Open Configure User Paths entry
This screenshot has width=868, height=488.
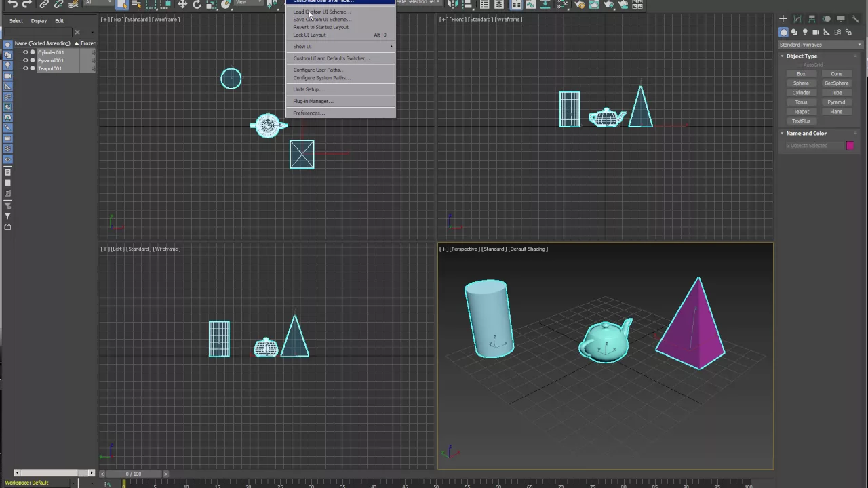coord(319,70)
